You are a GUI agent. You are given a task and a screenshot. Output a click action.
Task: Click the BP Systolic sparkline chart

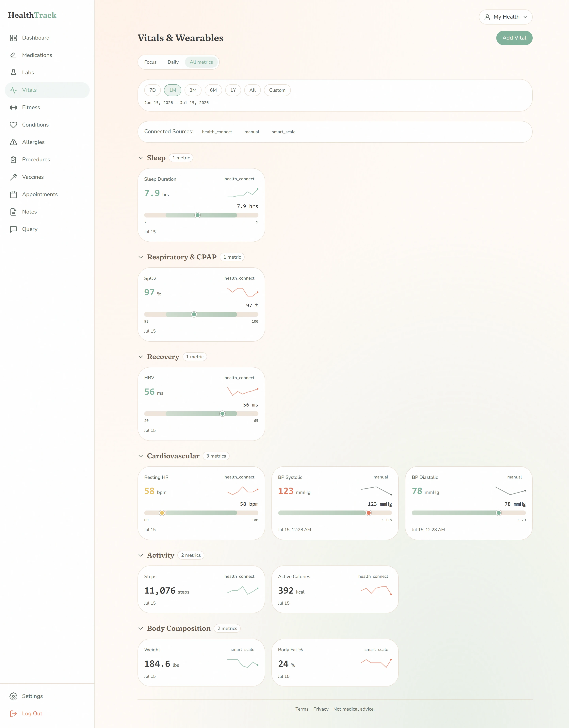[x=376, y=491]
